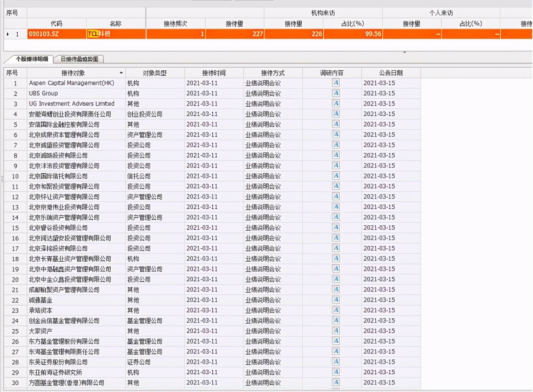
Task: Open research icon for 方圆基金管理(香港)有限公司
Action: click(336, 382)
